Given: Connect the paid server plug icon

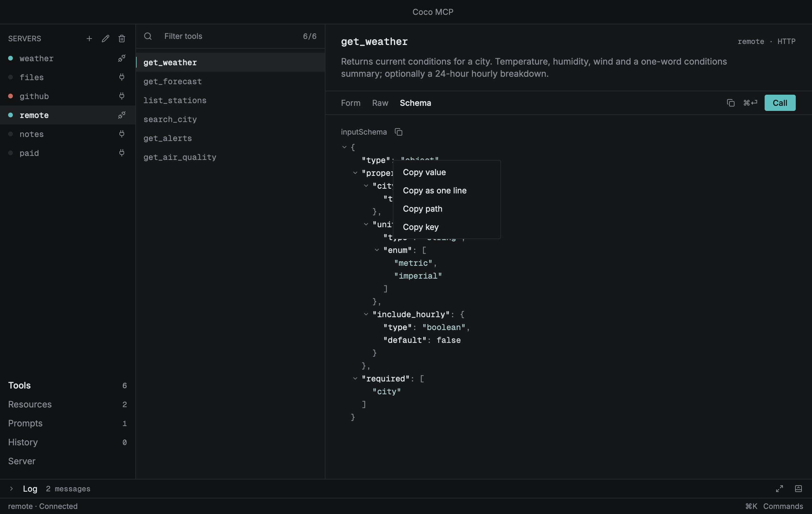Looking at the screenshot, I should pyautogui.click(x=122, y=153).
